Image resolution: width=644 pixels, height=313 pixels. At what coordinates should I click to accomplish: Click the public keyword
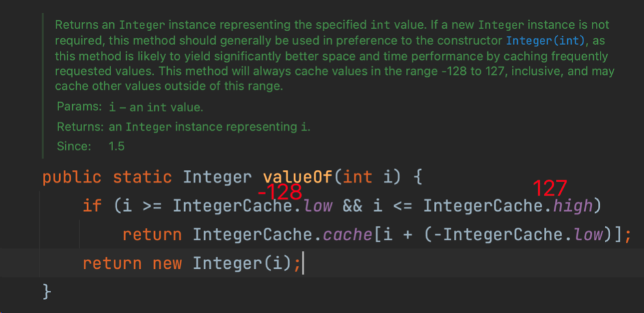pos(72,177)
